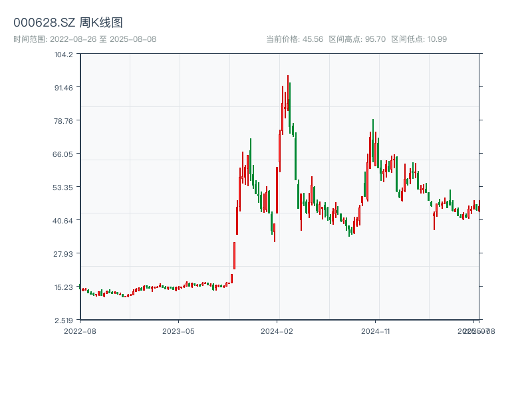This screenshot has height=399, width=532.
Task: Click the chart title 000628.SZ 周K线图
Action: 68,23
